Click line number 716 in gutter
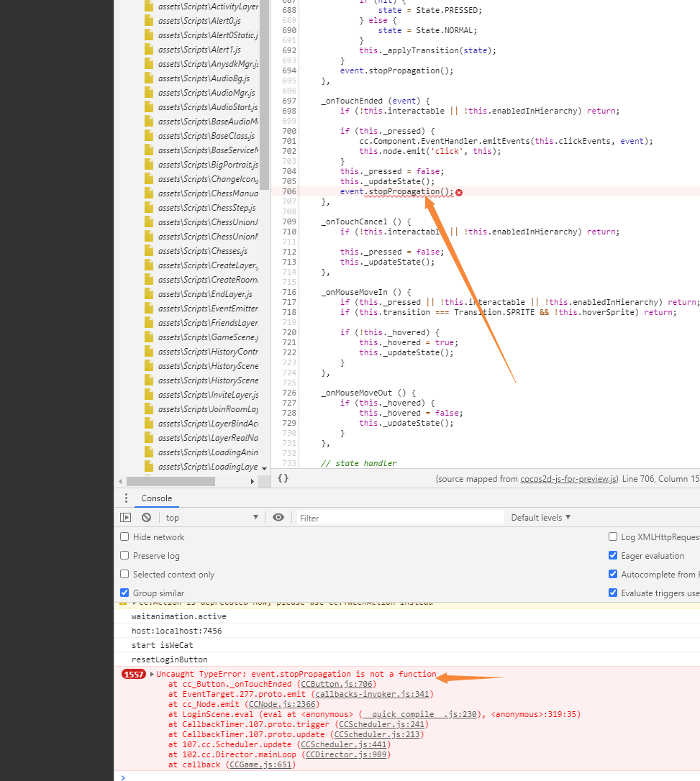This screenshot has height=781, width=700. click(x=289, y=292)
